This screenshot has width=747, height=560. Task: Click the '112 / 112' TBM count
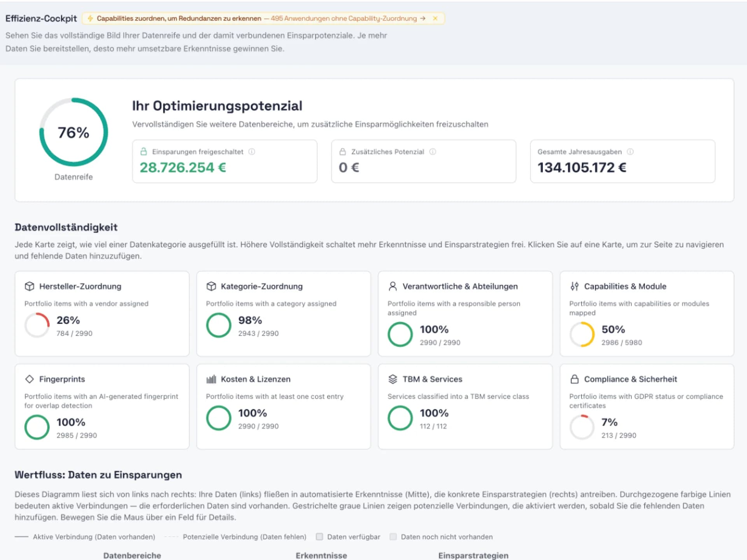(433, 426)
